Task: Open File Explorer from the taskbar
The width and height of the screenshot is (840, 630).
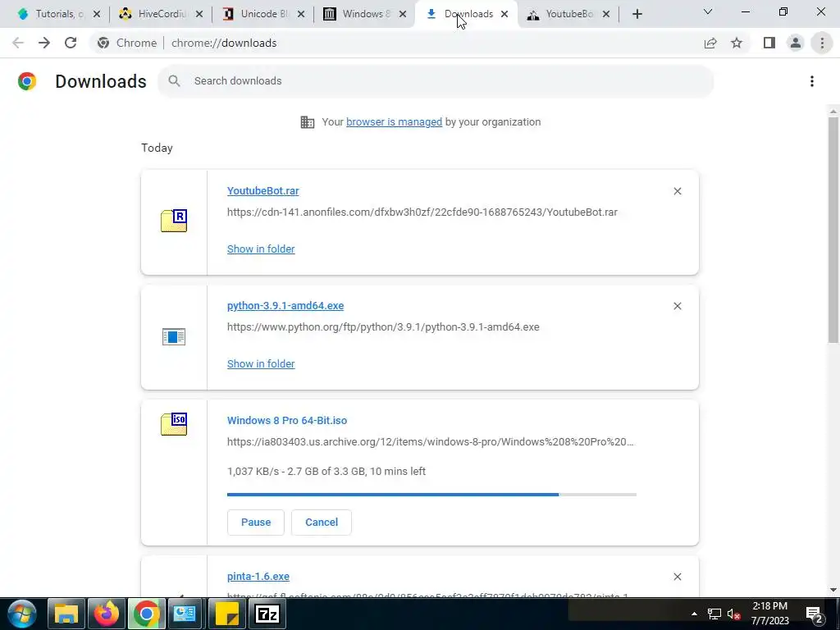Action: [66, 614]
